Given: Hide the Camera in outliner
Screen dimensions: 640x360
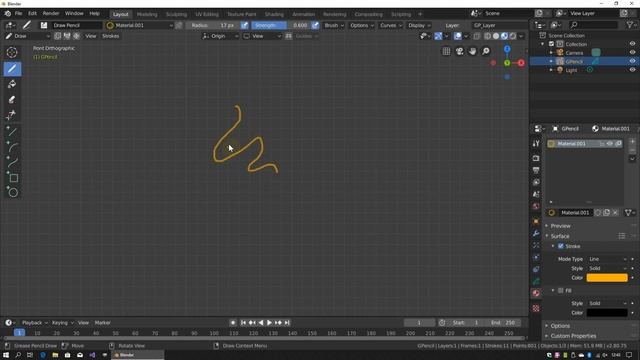Looking at the screenshot, I should tap(632, 53).
